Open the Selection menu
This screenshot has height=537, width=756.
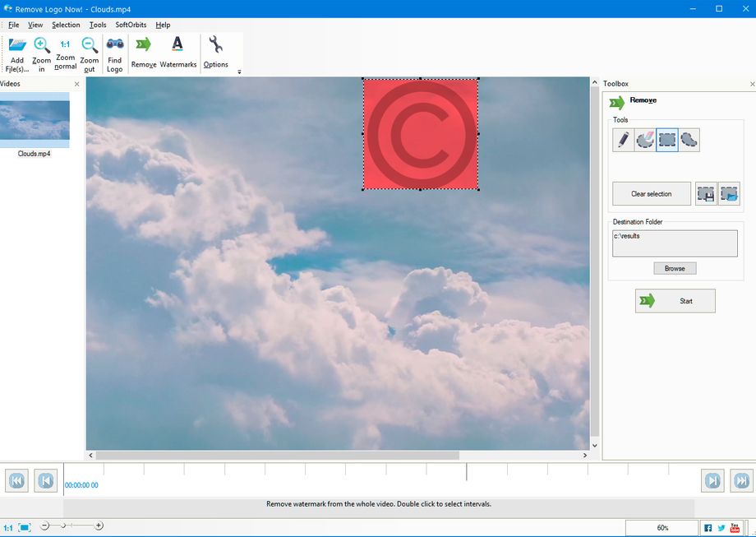pyautogui.click(x=66, y=25)
